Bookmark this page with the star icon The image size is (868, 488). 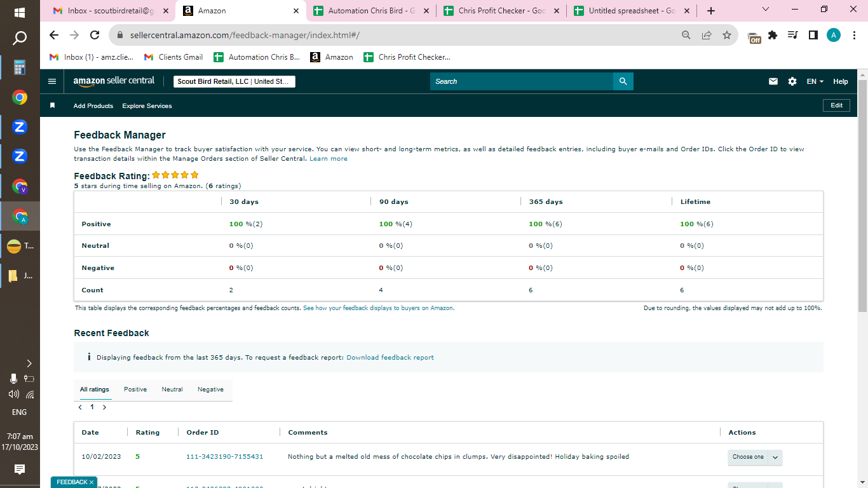[727, 36]
